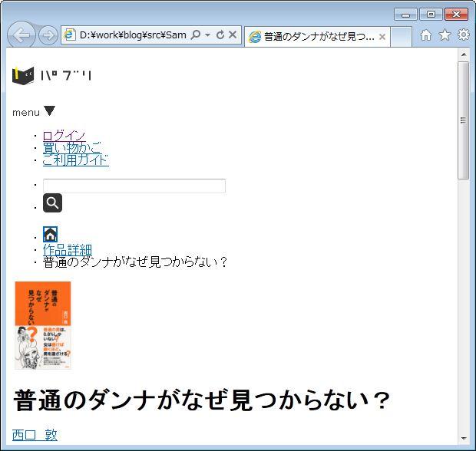Open a new blank tab
The width and height of the screenshot is (476, 451).
click(x=402, y=37)
